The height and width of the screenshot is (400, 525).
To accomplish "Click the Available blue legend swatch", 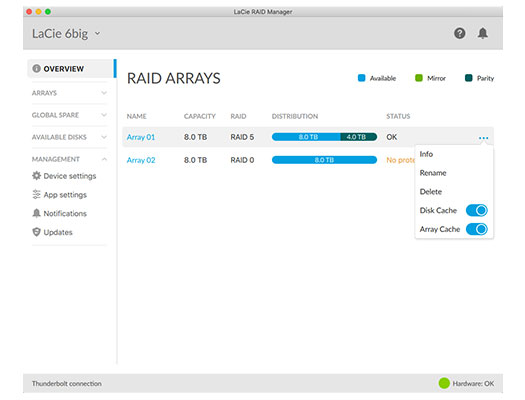I will 361,78.
